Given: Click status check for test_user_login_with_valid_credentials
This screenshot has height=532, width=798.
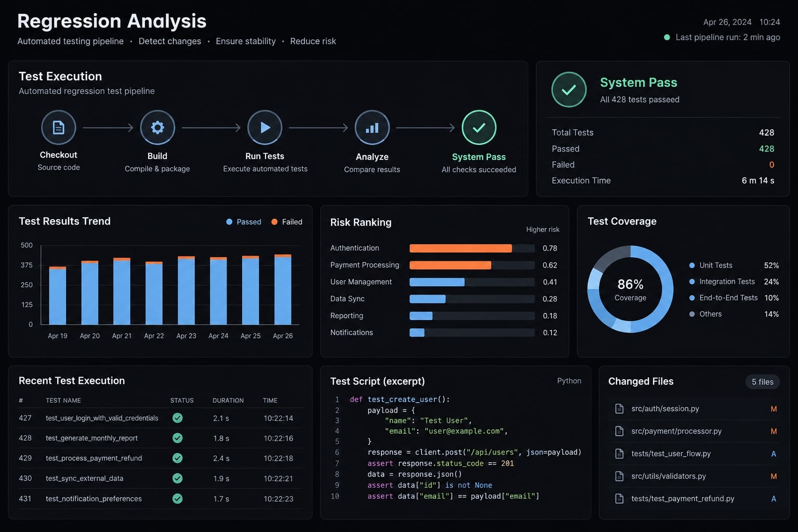Looking at the screenshot, I should point(178,418).
